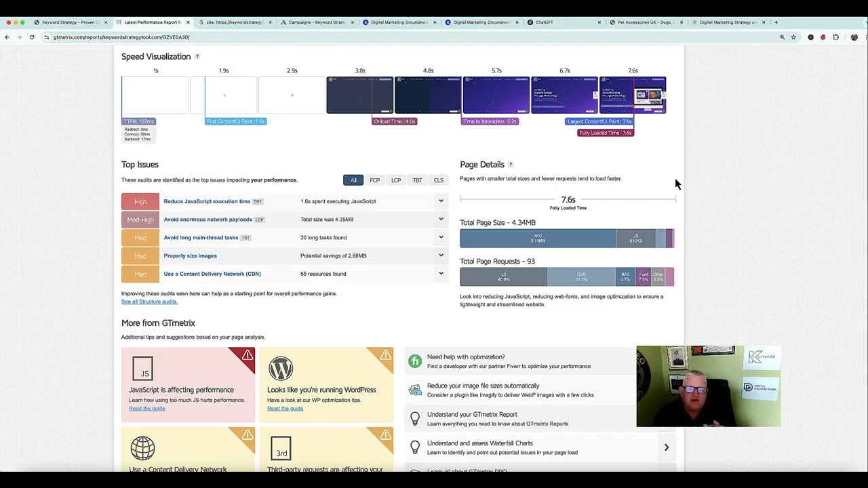
Task: Expand Avoid long main-thread tasks row
Action: [441, 237]
